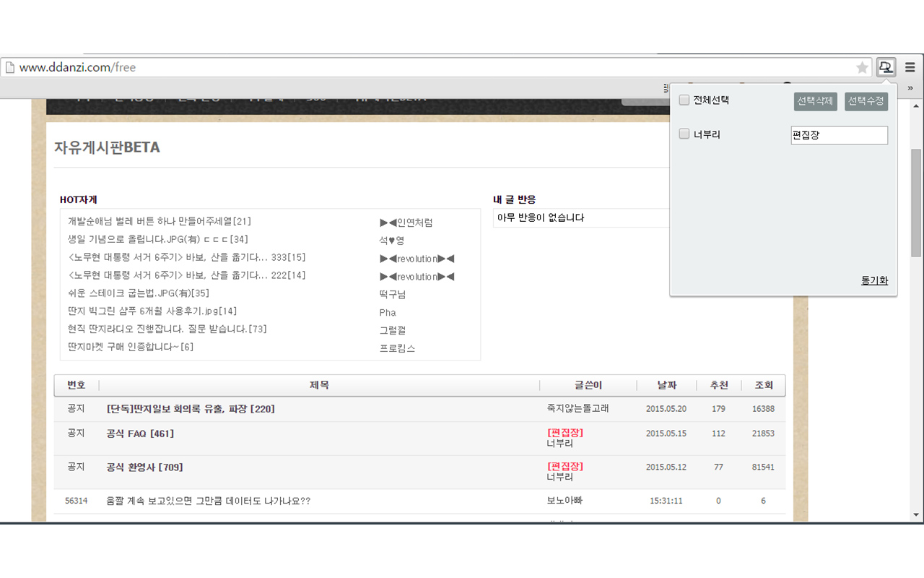Screen dimensions: 924x578
Task: Select the 편집장 text field
Action: (839, 135)
